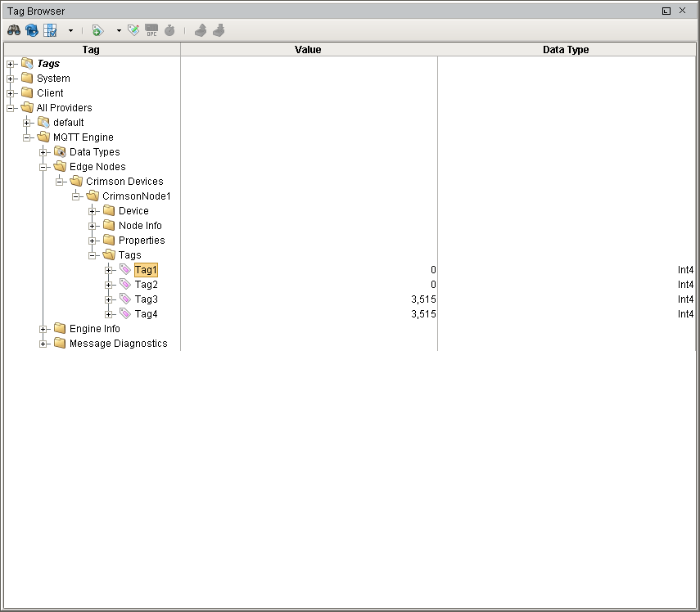The height and width of the screenshot is (612, 700).
Task: Expand the default provider node
Action: click(27, 123)
